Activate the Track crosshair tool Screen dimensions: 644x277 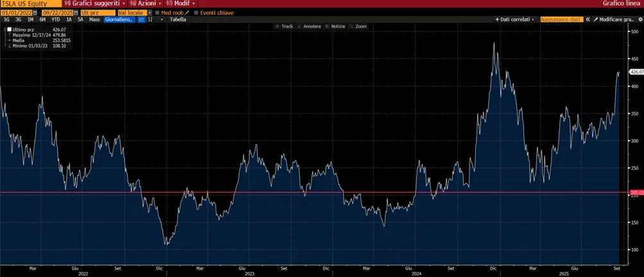tap(284, 26)
